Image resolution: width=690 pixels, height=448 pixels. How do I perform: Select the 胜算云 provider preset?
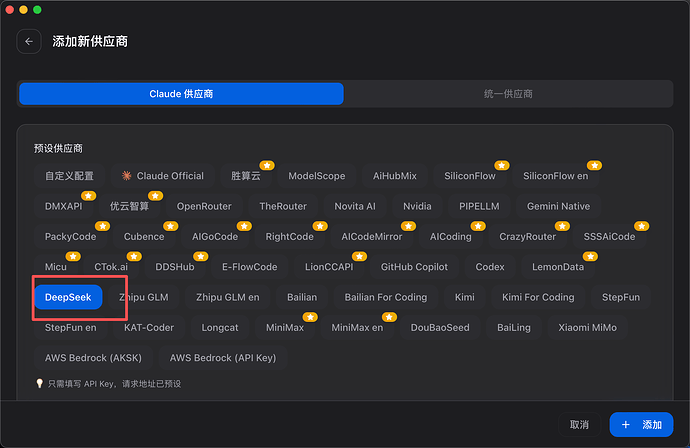coord(246,176)
